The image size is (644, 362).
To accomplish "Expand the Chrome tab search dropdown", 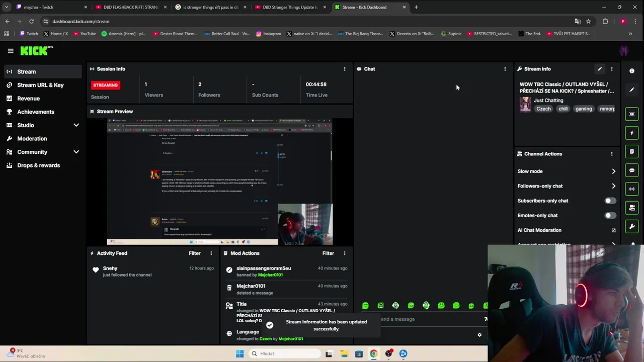I will pos(7,7).
